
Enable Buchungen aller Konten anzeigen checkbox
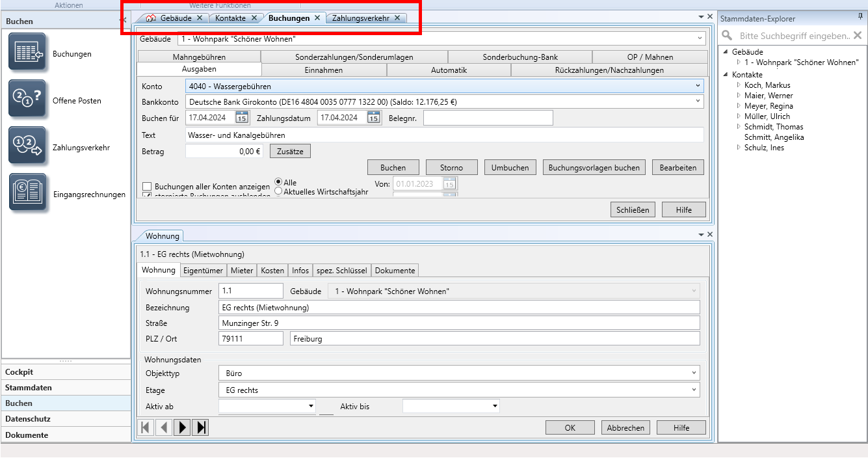tap(147, 187)
